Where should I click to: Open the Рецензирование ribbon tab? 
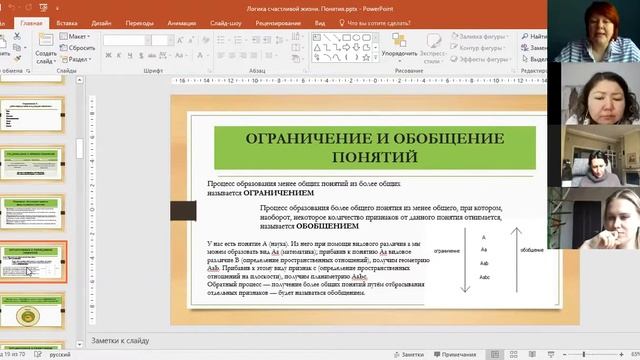pos(278,23)
